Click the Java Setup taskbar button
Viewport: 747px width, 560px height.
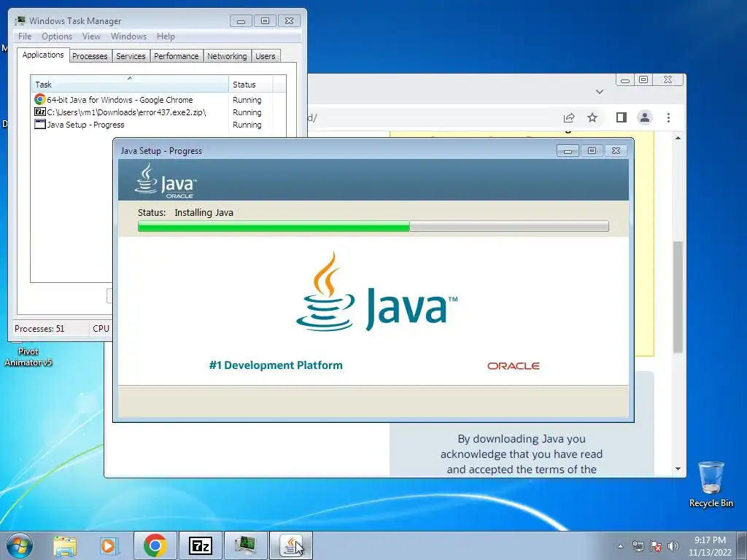point(291,545)
